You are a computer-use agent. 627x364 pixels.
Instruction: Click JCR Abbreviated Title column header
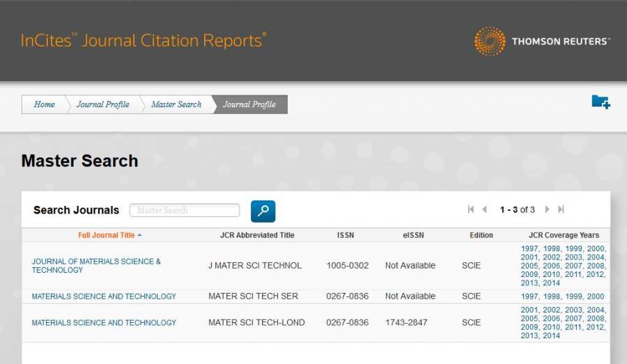click(257, 235)
